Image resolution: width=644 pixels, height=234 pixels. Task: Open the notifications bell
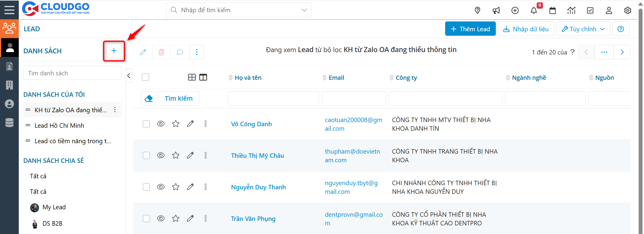click(x=534, y=11)
